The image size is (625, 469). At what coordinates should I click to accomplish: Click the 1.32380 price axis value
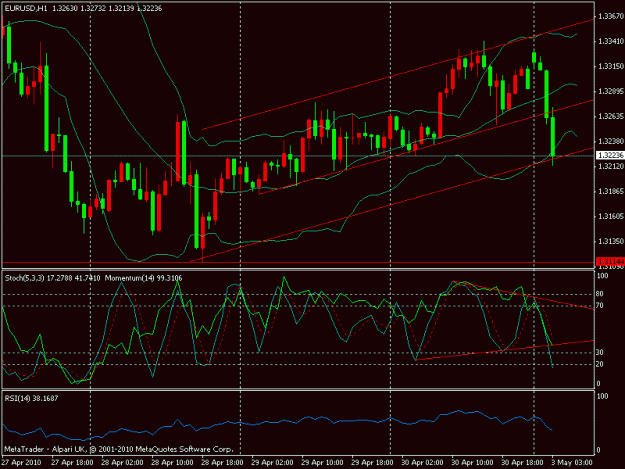pyautogui.click(x=611, y=141)
